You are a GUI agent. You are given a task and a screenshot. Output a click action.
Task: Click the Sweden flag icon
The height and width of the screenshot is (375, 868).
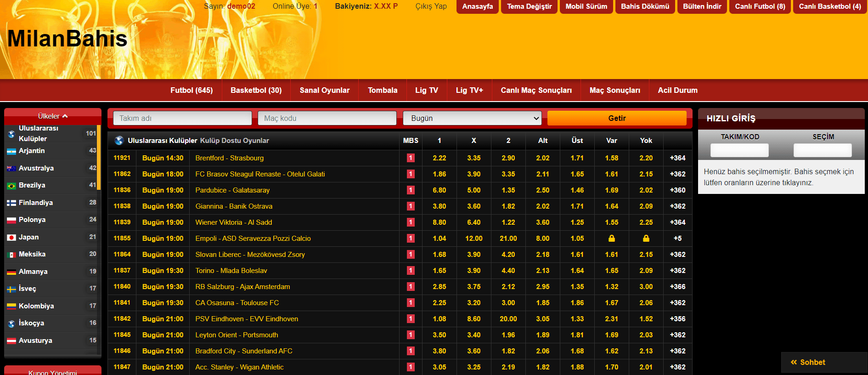click(11, 289)
